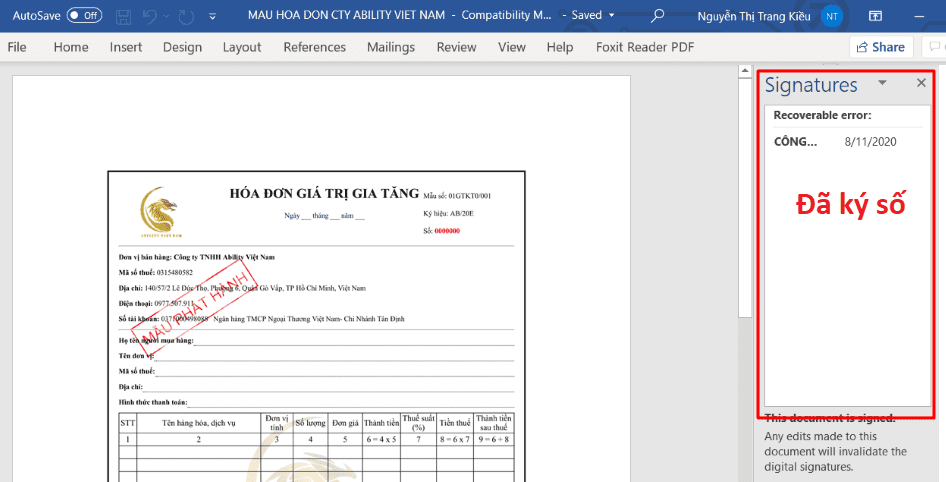The width and height of the screenshot is (946, 482).
Task: Open the File menu
Action: [17, 47]
